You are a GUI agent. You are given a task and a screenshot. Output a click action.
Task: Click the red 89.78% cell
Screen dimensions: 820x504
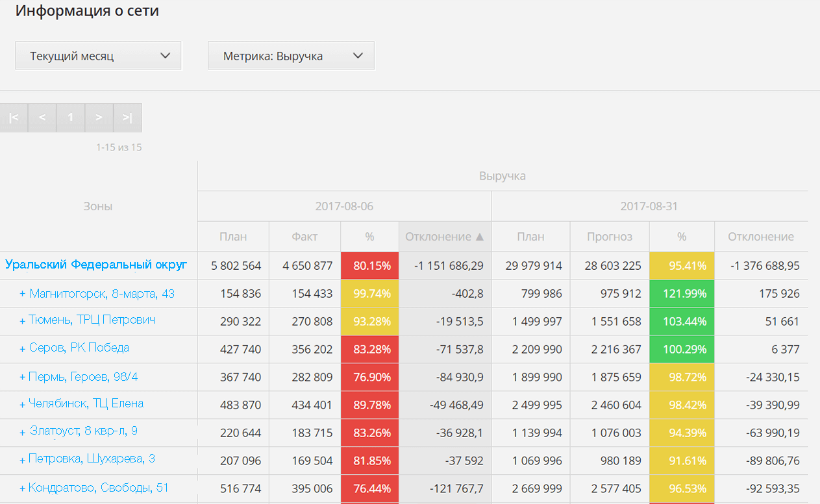pyautogui.click(x=369, y=405)
